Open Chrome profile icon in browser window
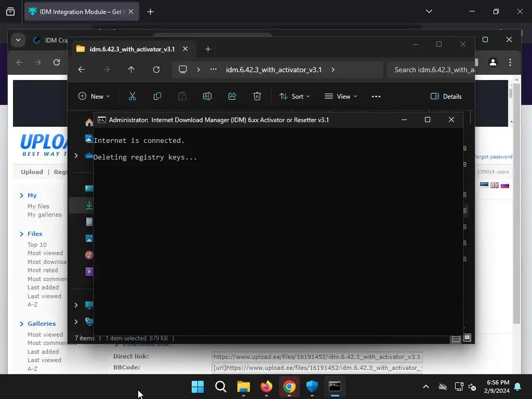The height and width of the screenshot is (399, 532). click(493, 62)
